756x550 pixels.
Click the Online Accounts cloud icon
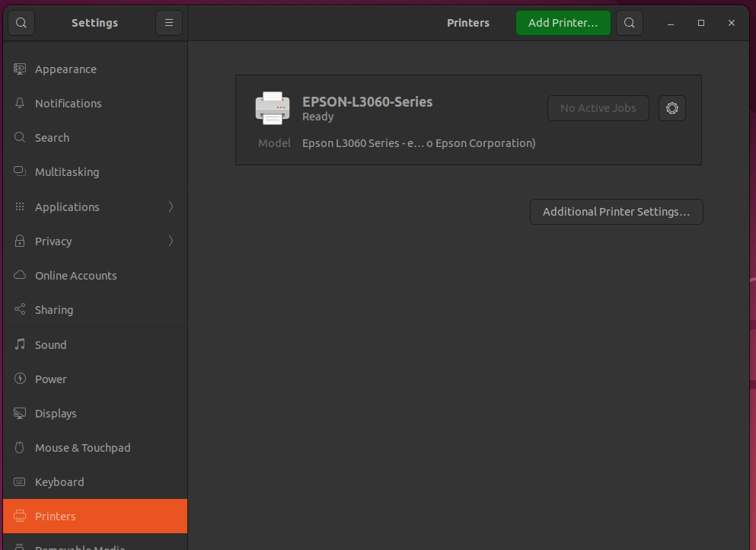[x=20, y=275]
